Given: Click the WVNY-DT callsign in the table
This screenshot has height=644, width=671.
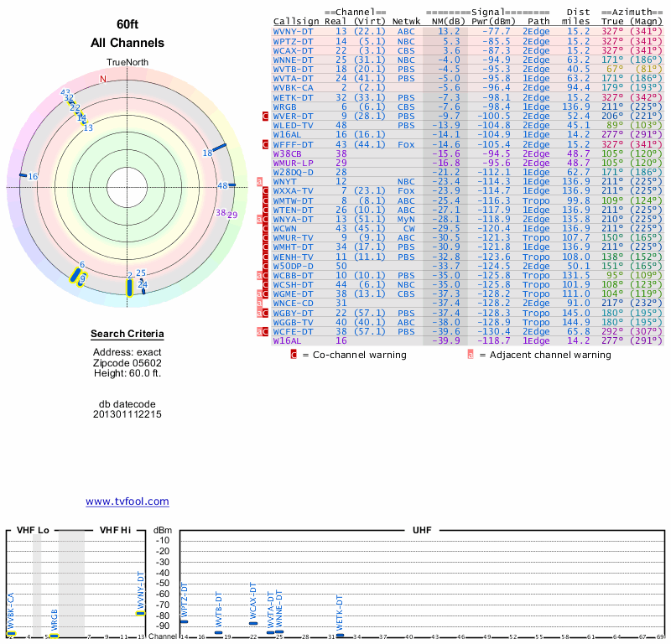Looking at the screenshot, I should (x=293, y=31).
